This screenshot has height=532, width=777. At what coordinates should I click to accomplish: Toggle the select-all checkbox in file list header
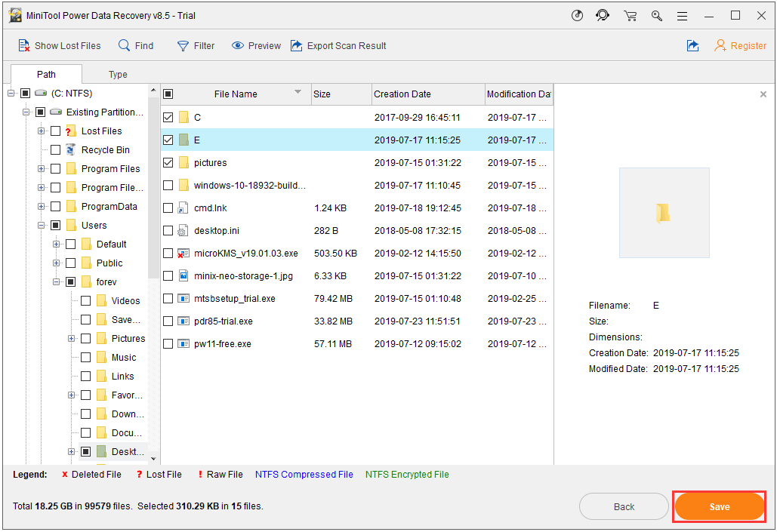point(168,94)
